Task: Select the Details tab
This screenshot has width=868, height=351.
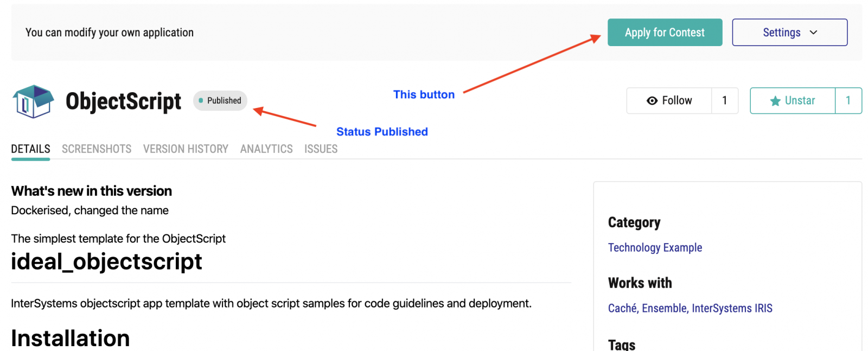Action: (31, 149)
